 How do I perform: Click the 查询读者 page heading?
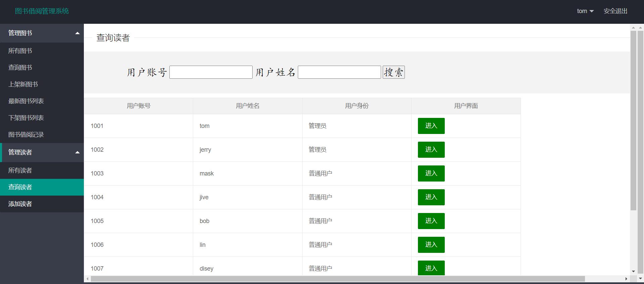(x=113, y=38)
